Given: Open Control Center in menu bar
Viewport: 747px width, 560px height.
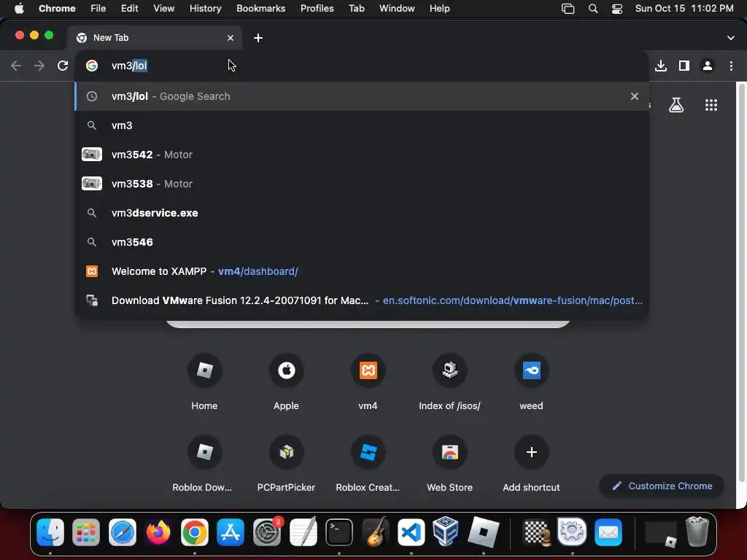Looking at the screenshot, I should pyautogui.click(x=617, y=9).
